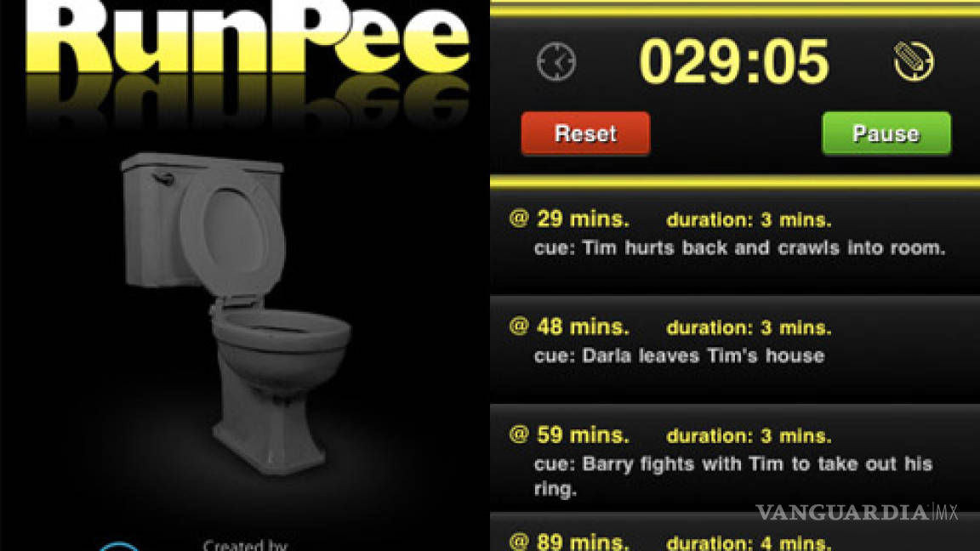
Task: Select the 59 mins peetime heading
Action: pyautogui.click(x=569, y=435)
